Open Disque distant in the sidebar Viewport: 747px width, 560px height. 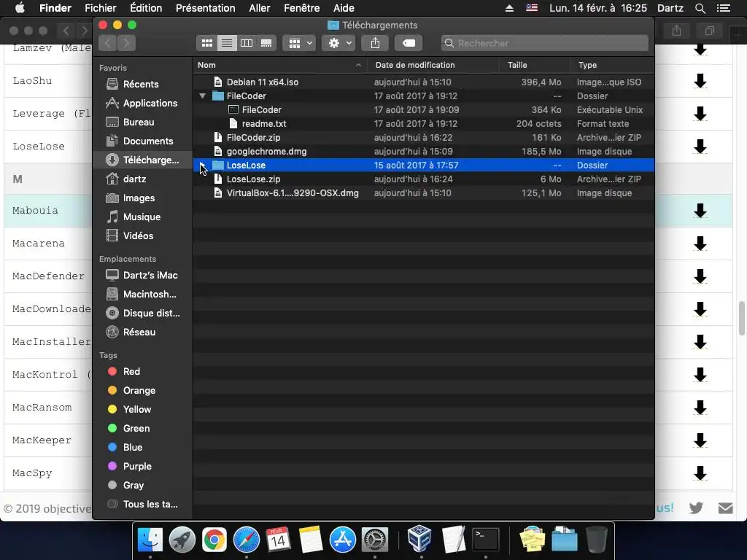pyautogui.click(x=143, y=314)
